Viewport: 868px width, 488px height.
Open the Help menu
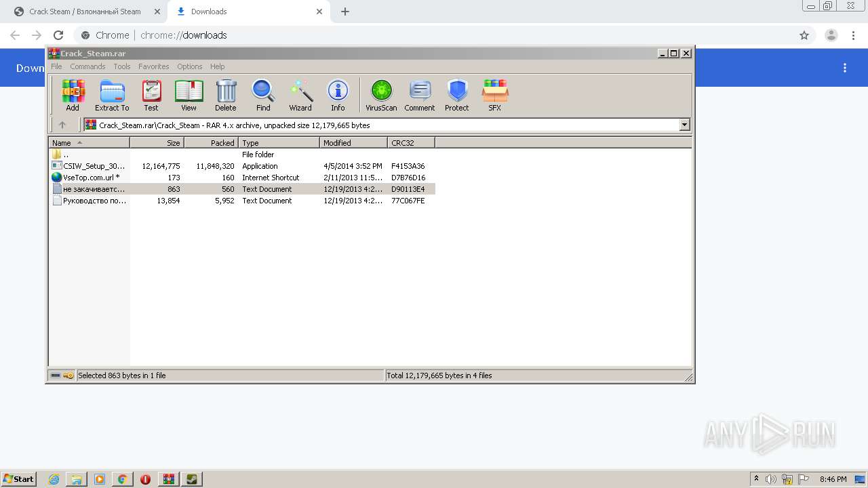tap(217, 66)
